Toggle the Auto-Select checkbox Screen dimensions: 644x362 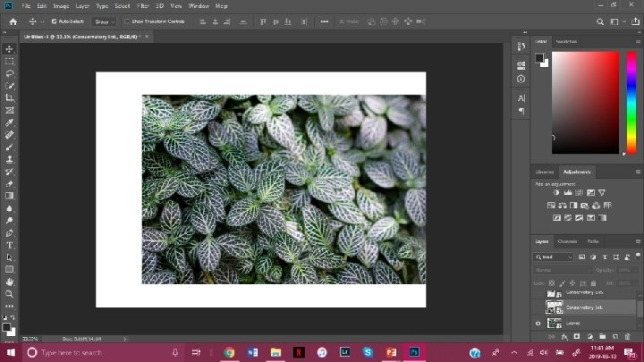point(54,21)
